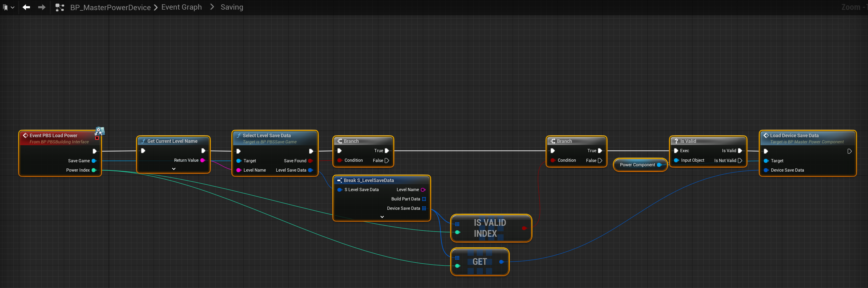
Task: Select the IS VALID INDEX node
Action: [490, 228]
